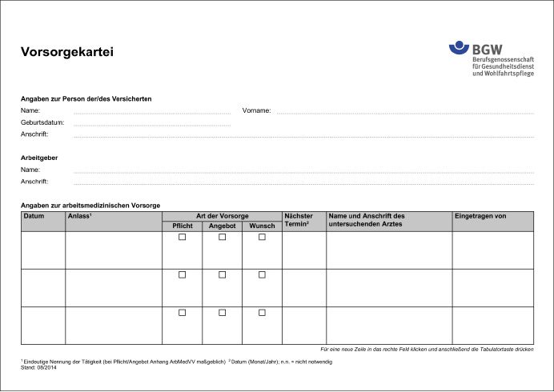Image resolution: width=554 pixels, height=392 pixels.
Task: Click third row Eingetragen von cell
Action: (492, 325)
